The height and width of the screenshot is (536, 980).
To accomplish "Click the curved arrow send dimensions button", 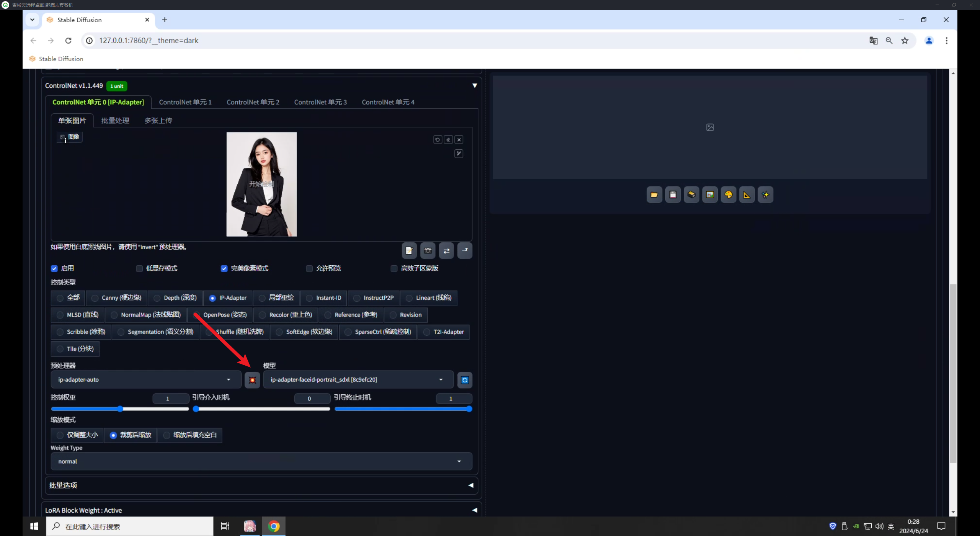I will [x=465, y=251].
